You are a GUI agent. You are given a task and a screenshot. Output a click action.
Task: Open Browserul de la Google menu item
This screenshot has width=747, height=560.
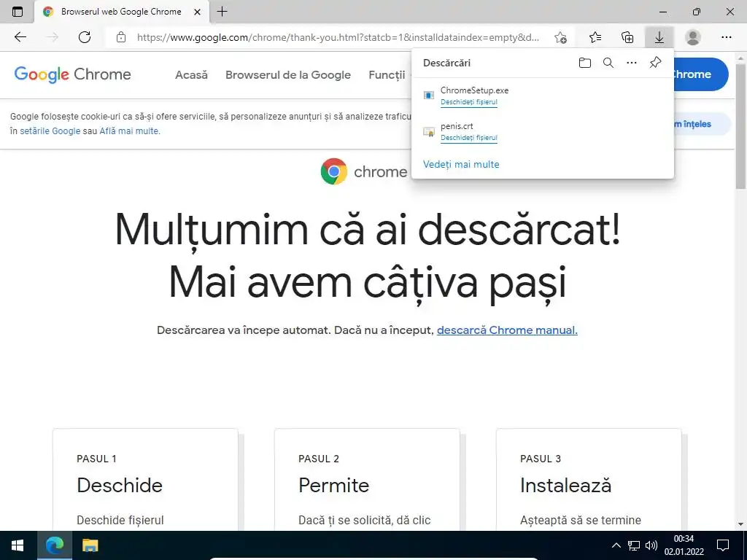[288, 75]
